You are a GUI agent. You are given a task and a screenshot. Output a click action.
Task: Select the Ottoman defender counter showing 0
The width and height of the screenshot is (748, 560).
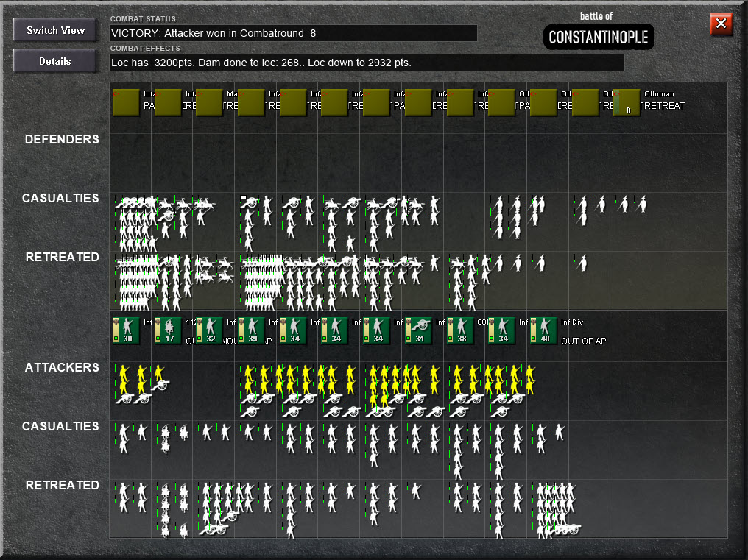[x=627, y=102]
